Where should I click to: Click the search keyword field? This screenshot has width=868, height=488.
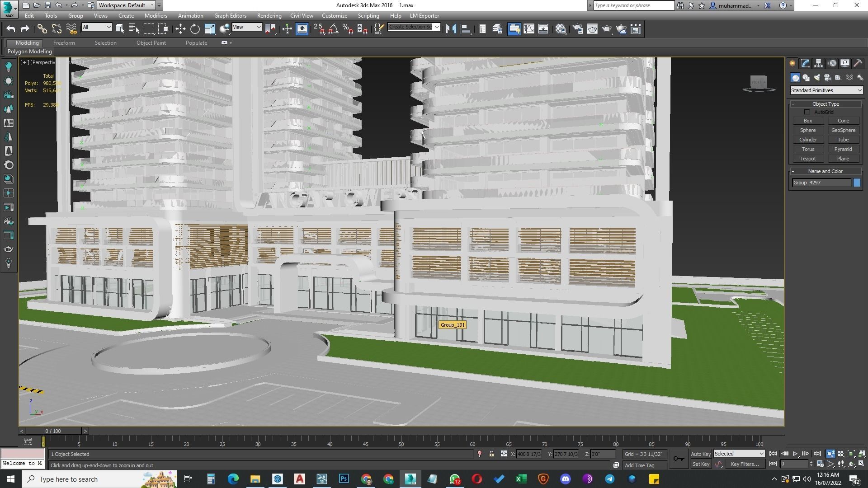pos(633,5)
